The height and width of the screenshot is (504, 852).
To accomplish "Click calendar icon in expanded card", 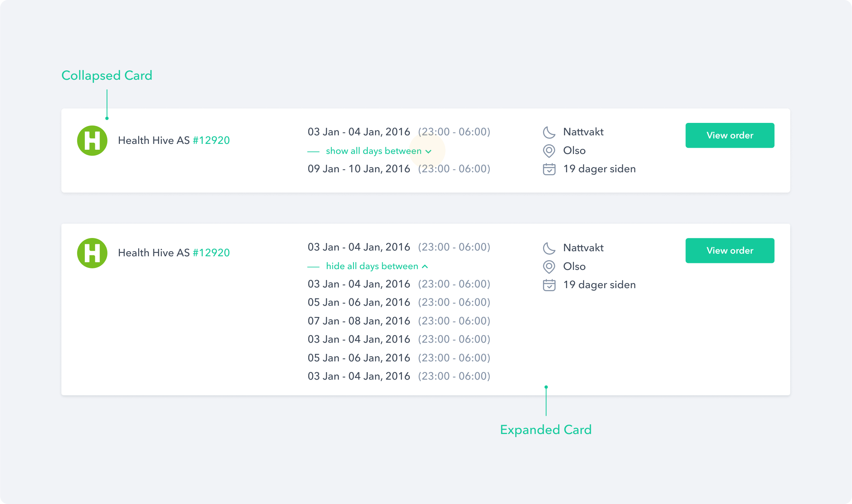I will [549, 285].
